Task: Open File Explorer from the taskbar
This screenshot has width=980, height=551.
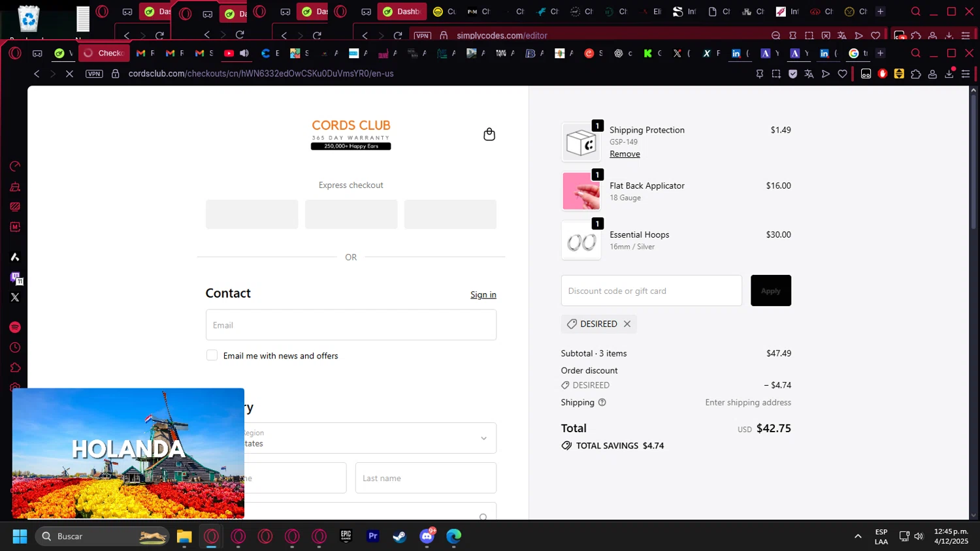Action: click(x=184, y=536)
